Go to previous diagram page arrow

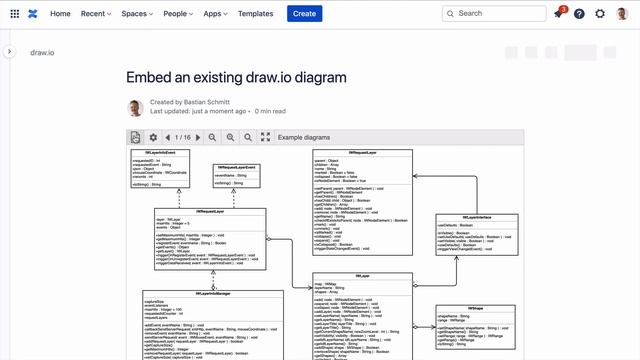click(168, 138)
